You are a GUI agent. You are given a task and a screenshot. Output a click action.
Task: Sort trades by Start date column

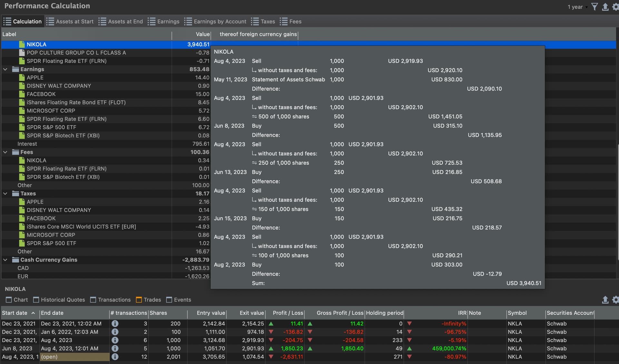[x=20, y=313]
